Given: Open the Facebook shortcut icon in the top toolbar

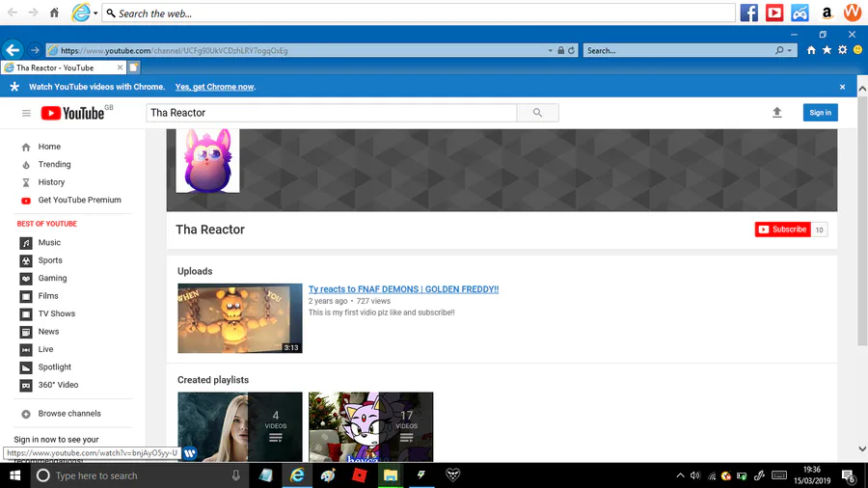Looking at the screenshot, I should click(748, 13).
